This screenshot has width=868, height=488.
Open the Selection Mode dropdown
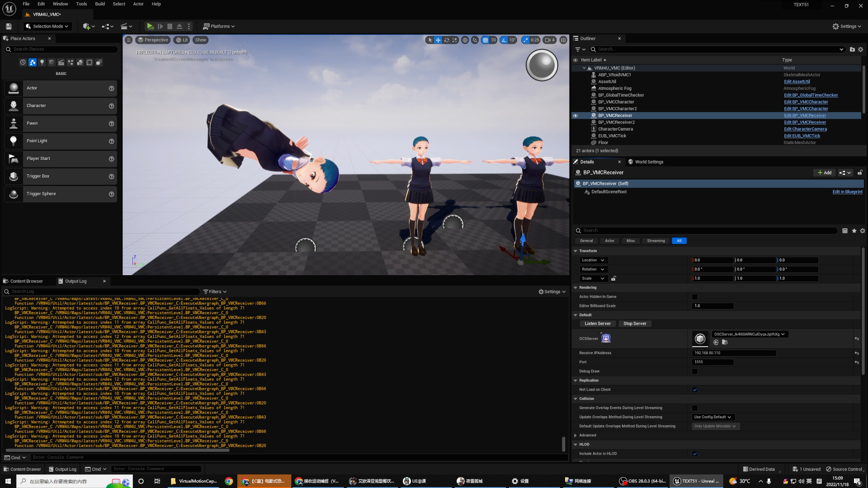[x=47, y=26]
